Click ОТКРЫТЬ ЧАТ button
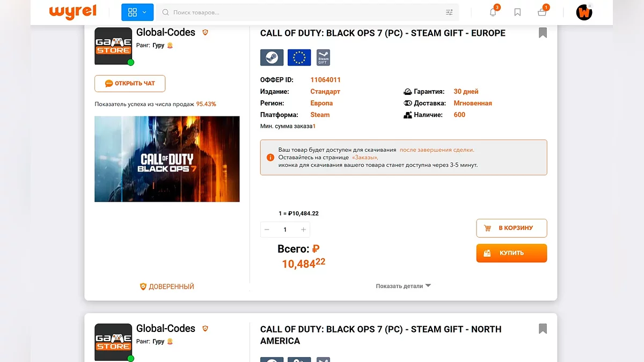This screenshot has width=644, height=362. [x=130, y=84]
